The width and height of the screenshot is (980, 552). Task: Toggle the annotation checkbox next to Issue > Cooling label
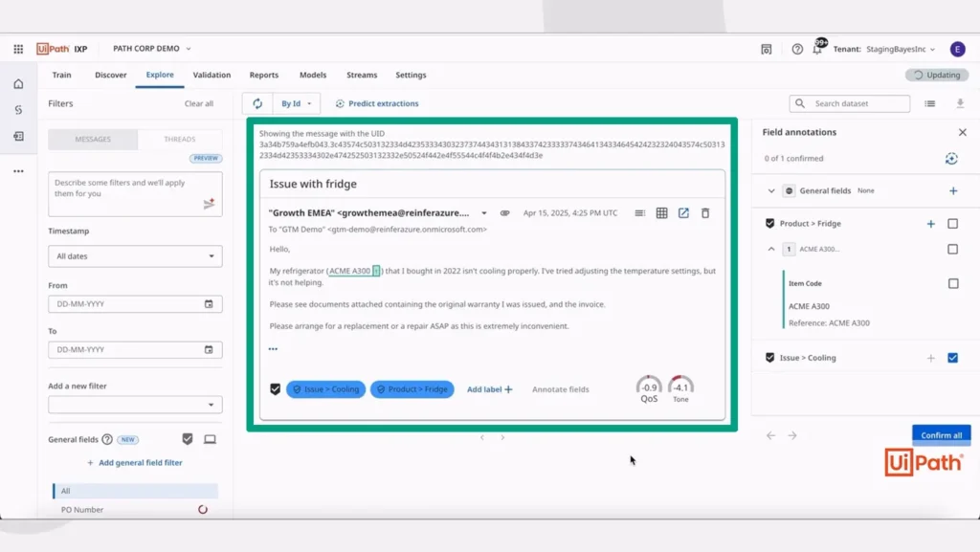point(275,389)
